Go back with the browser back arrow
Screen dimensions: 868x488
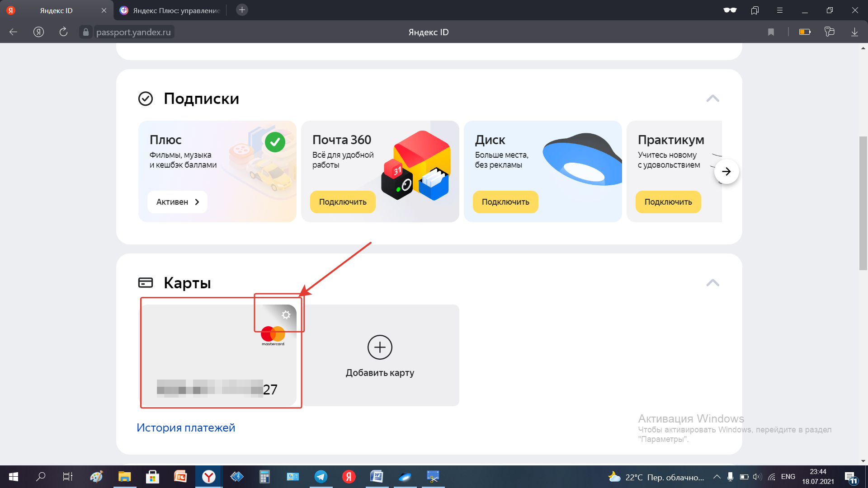14,32
